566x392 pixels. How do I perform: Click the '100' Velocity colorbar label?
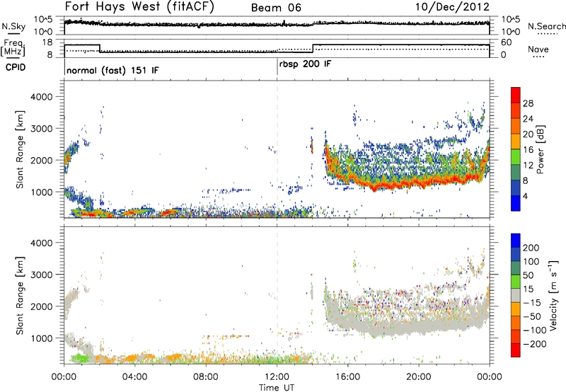[x=531, y=262]
